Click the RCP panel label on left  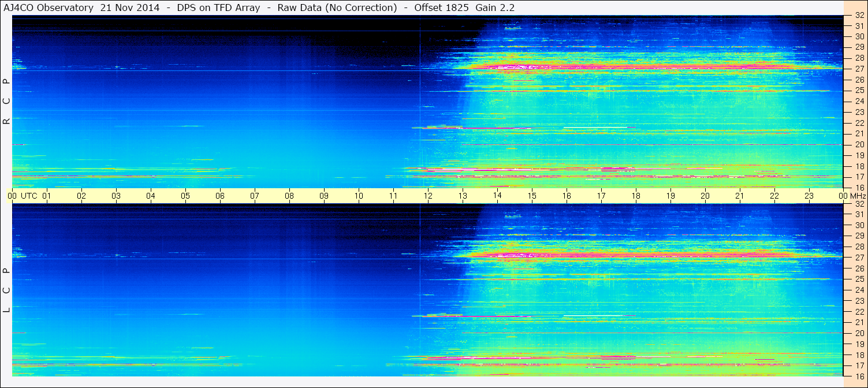[6, 101]
